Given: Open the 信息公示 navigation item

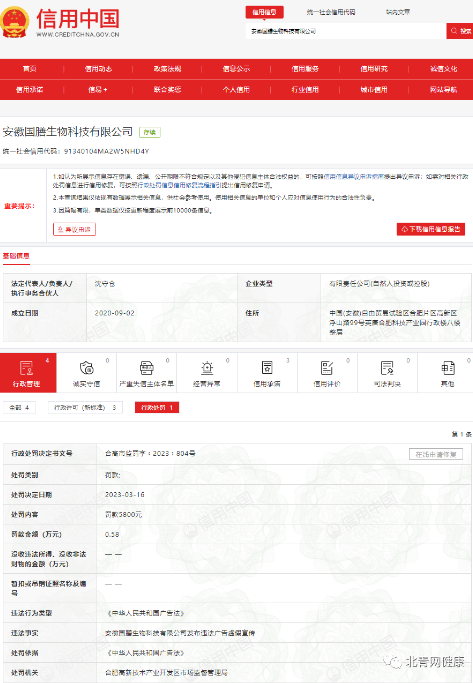Looking at the screenshot, I should 236,69.
